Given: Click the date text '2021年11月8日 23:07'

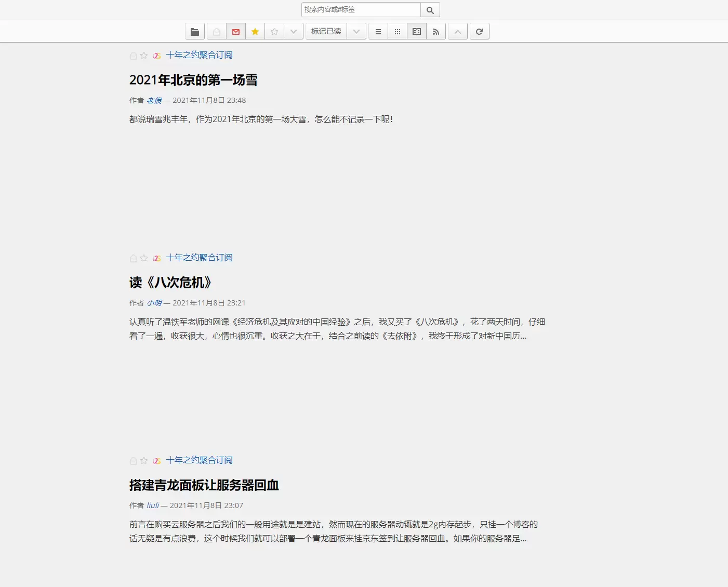Looking at the screenshot, I should [x=206, y=505].
